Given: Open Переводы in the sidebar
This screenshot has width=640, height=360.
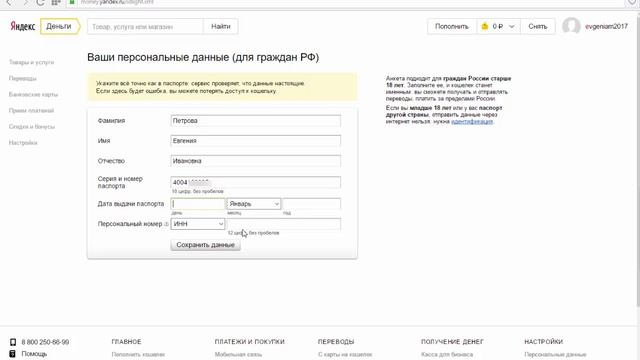Looking at the screenshot, I should [x=23, y=78].
